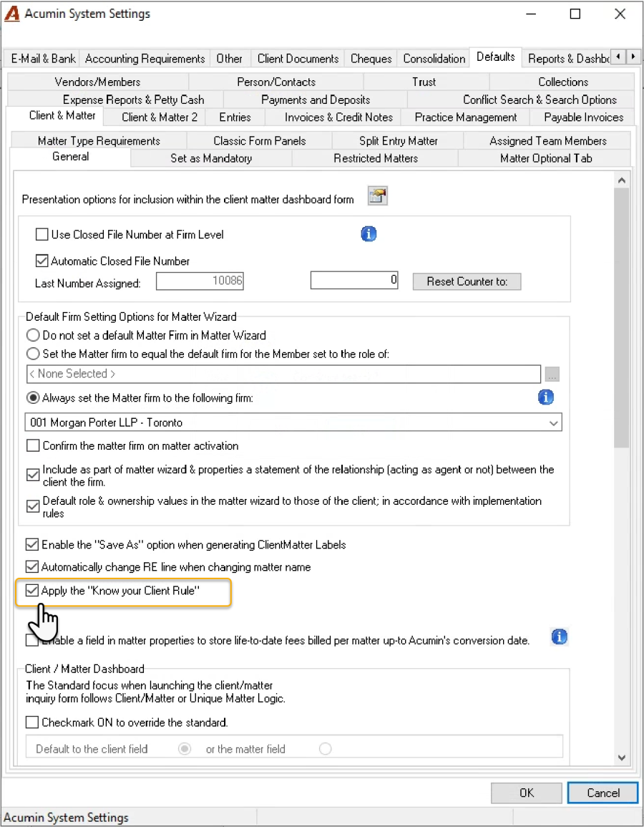644x827 pixels.
Task: Switch to the Set as Mandatory tab
Action: point(211,158)
